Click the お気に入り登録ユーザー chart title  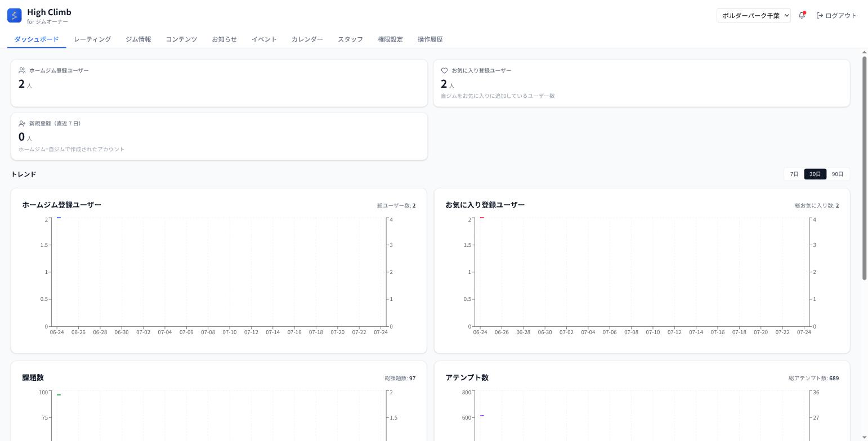click(485, 205)
